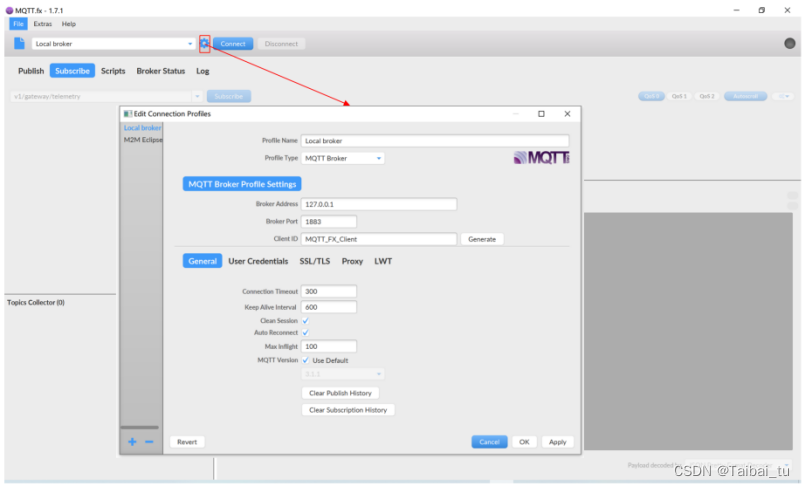Click Topics Collector (0) label
The height and width of the screenshot is (487, 805).
36,303
